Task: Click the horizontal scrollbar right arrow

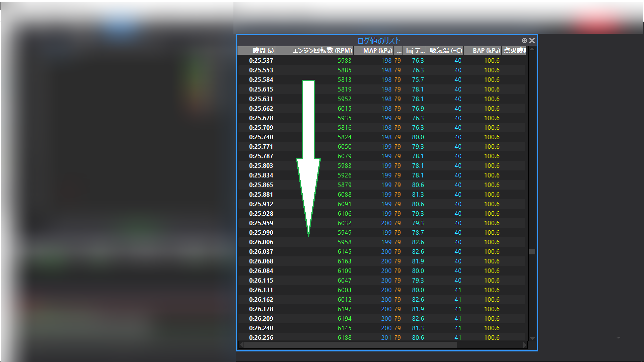Action: 525,345
